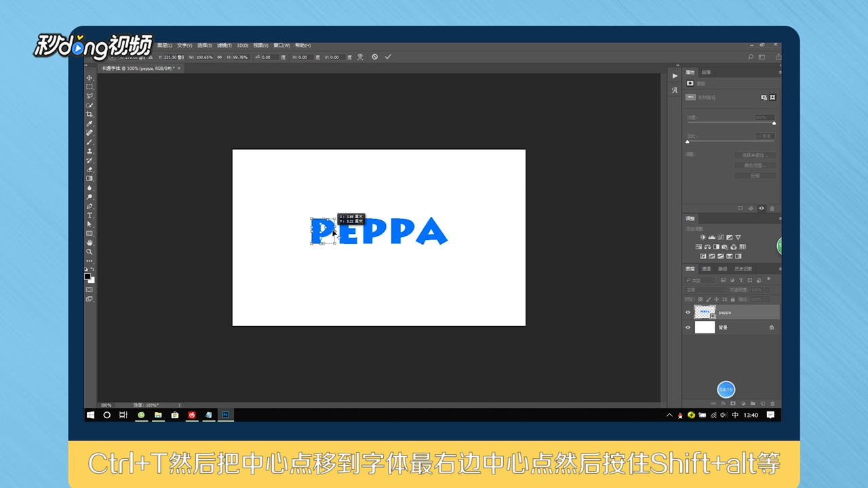Image resolution: width=868 pixels, height=488 pixels.
Task: Select the Pen tool
Action: 90,206
